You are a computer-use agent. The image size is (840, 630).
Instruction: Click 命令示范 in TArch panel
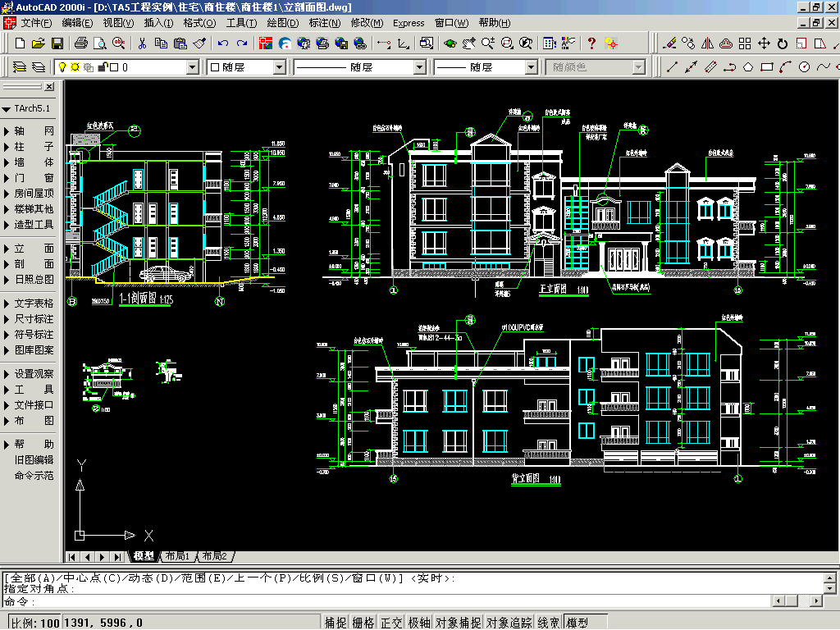[x=34, y=475]
